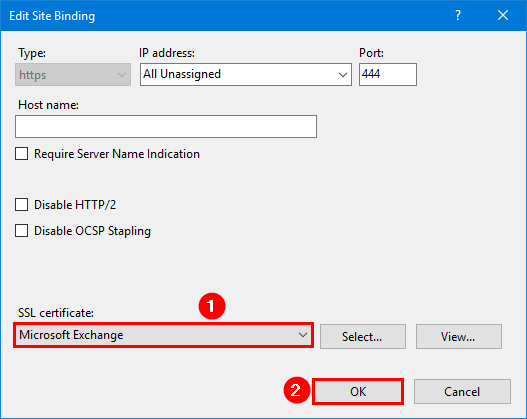Close the Edit Site Binding dialog
The image size is (527, 419).
pos(503,15)
